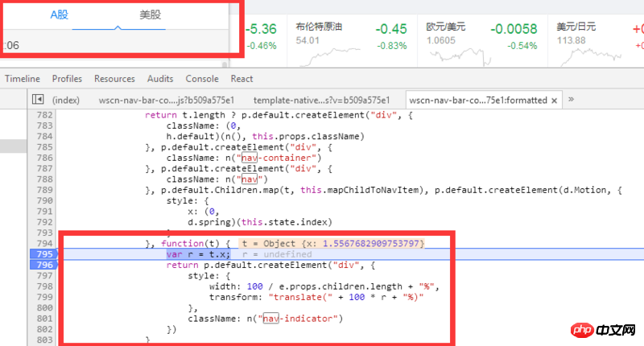Click the -0.0058 EUR/USD change value
This screenshot has height=346, width=644.
[514, 29]
